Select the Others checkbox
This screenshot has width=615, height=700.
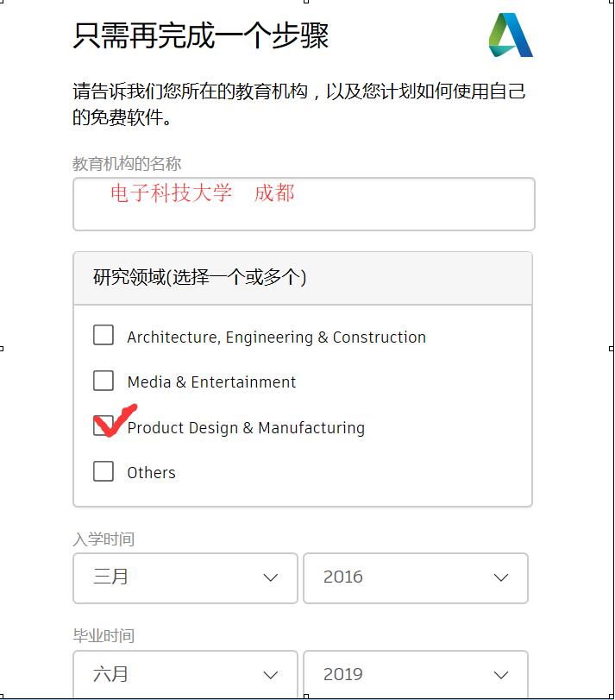coord(104,471)
